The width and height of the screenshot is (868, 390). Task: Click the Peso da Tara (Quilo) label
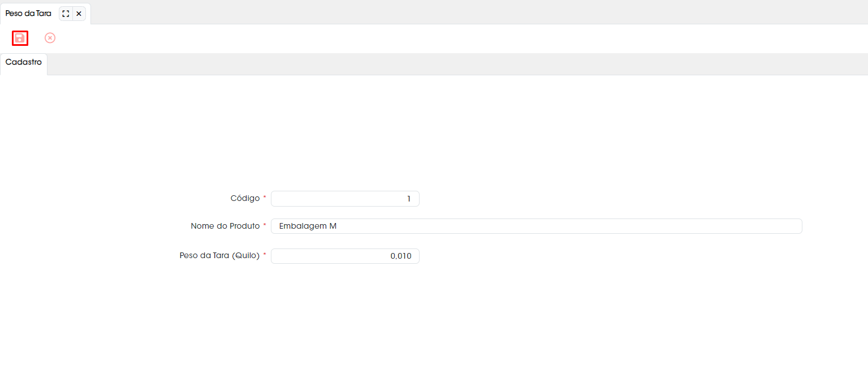219,255
